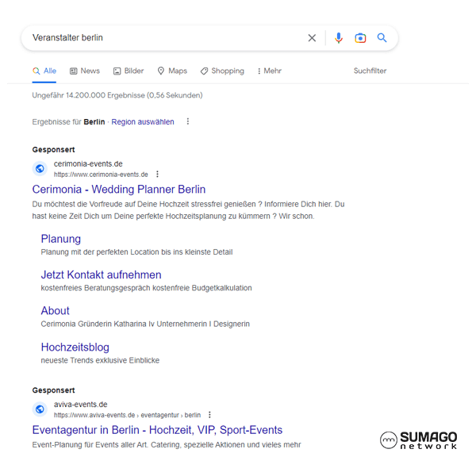Click the first Gesponsert label above Cerimonia
Viewport: 476px width, 476px height.
tap(53, 150)
